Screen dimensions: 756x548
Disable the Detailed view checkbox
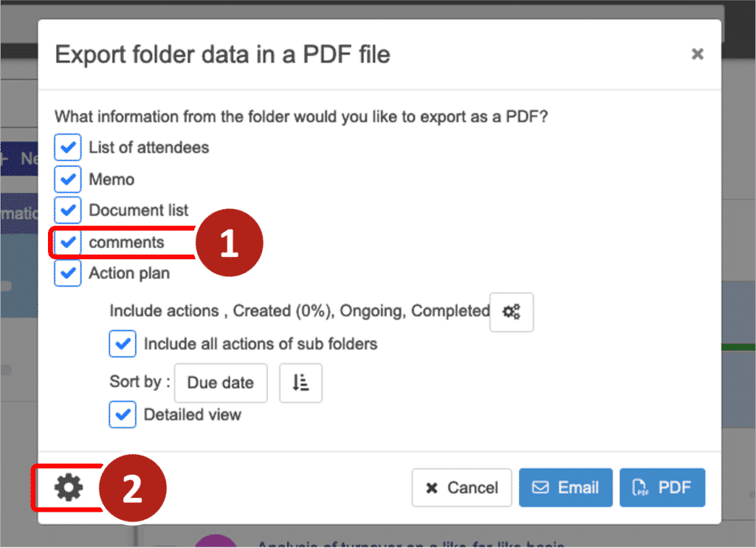[x=123, y=414]
